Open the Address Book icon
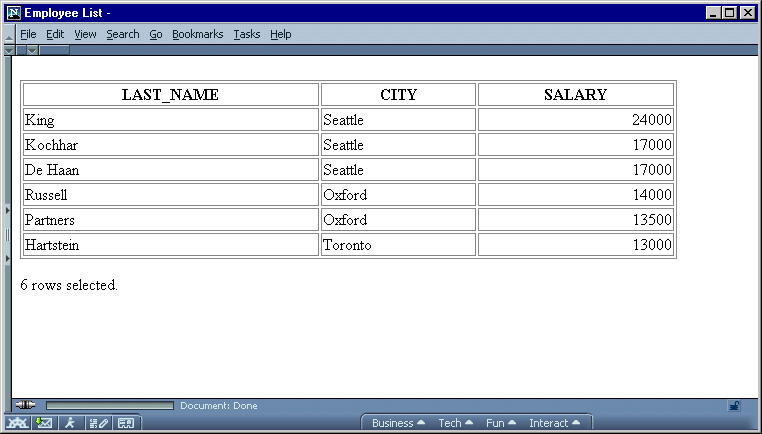The width and height of the screenshot is (762, 434). (x=126, y=423)
